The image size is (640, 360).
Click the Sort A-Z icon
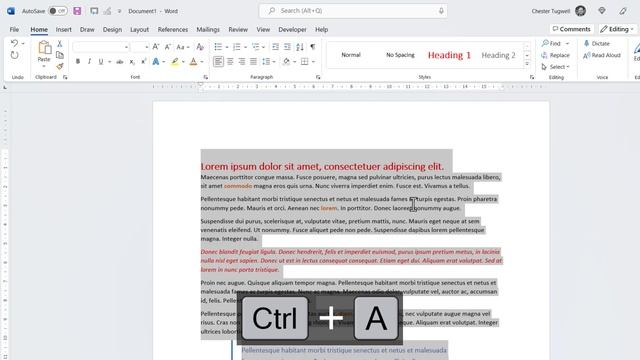(x=300, y=47)
